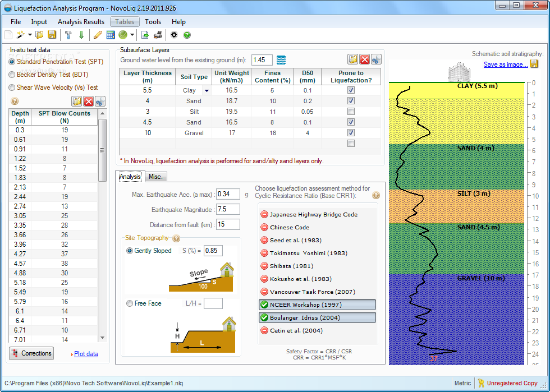Click the SPT table scrollbar up arrow
550x392 pixels.
click(x=102, y=114)
